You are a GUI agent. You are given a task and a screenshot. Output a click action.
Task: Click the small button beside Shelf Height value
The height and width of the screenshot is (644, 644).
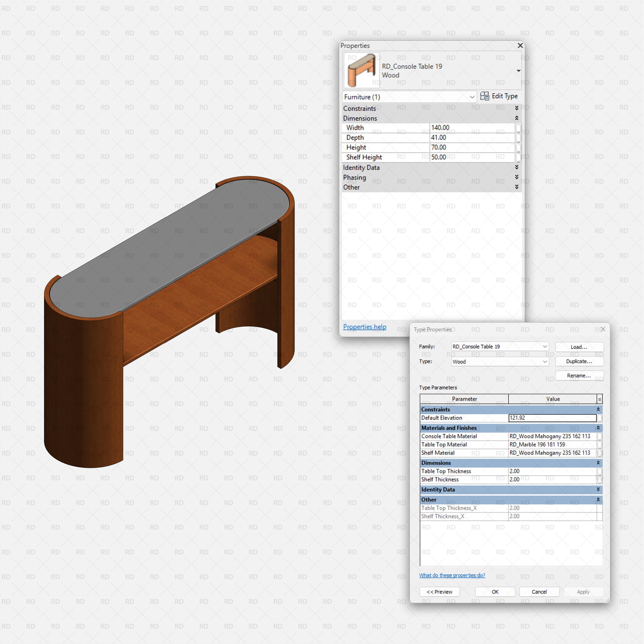518,157
